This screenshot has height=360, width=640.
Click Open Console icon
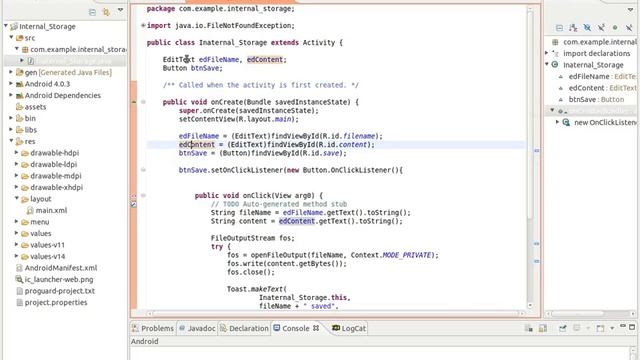(x=600, y=328)
